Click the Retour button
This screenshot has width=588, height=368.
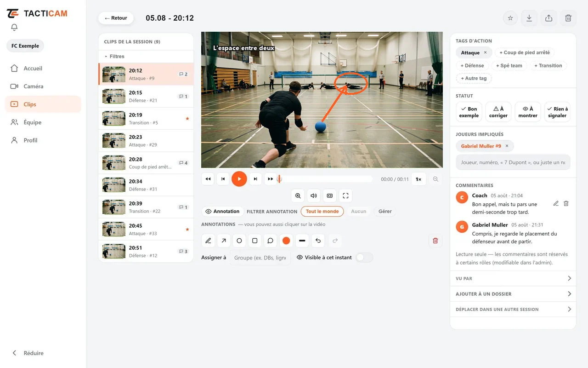pyautogui.click(x=116, y=18)
